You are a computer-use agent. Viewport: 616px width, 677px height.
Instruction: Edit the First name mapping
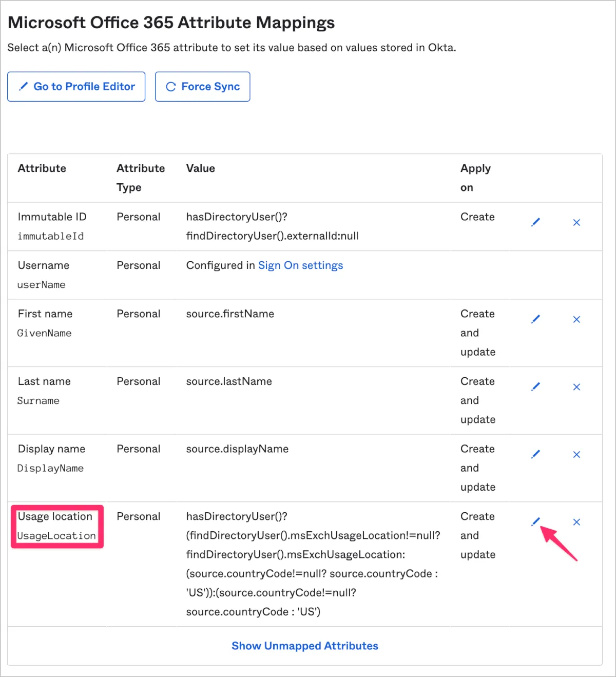pos(535,319)
